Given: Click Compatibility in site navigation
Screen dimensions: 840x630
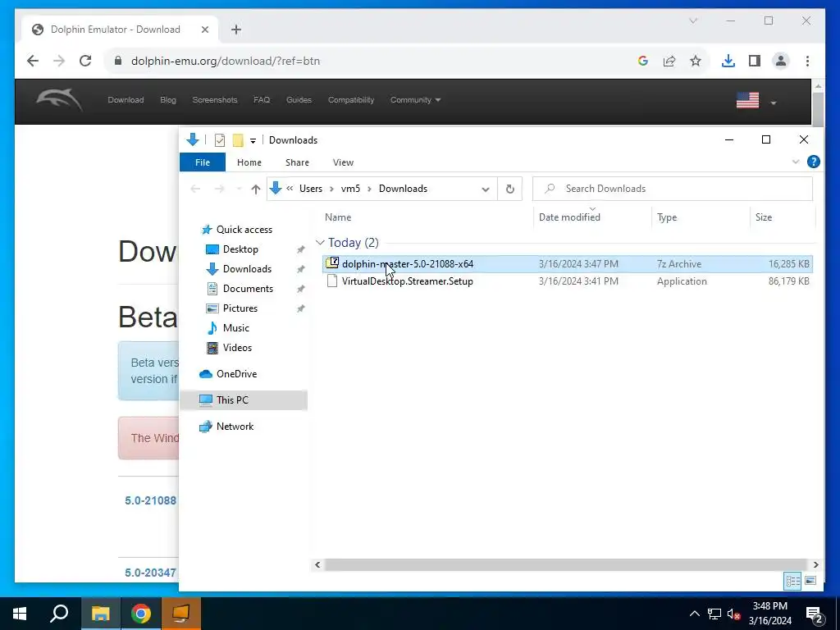Looking at the screenshot, I should [351, 100].
